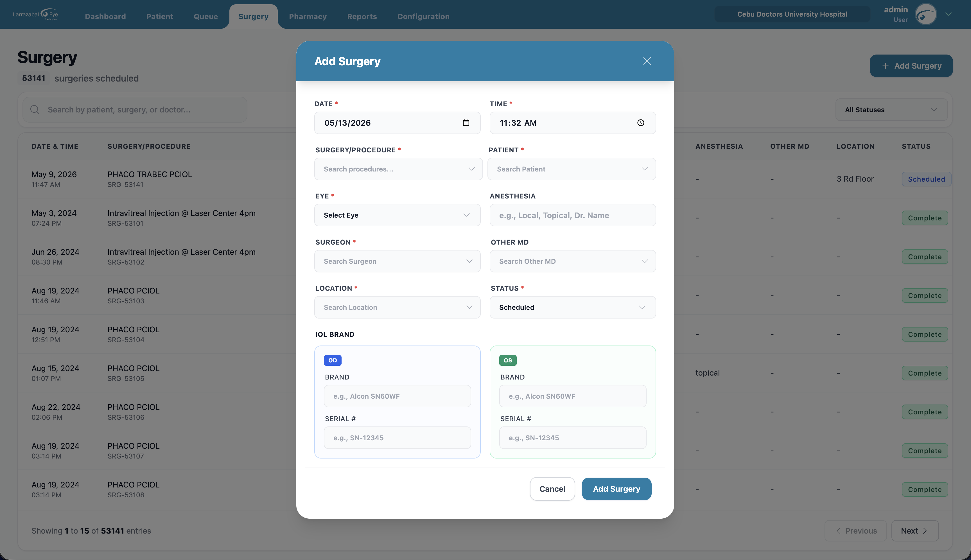
Task: Go to the Reports tab
Action: pos(362,17)
